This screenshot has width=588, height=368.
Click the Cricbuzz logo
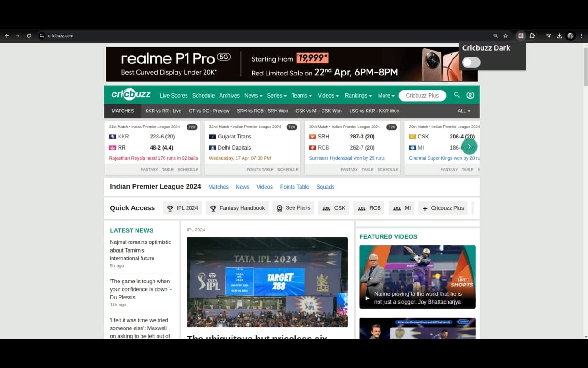131,94
